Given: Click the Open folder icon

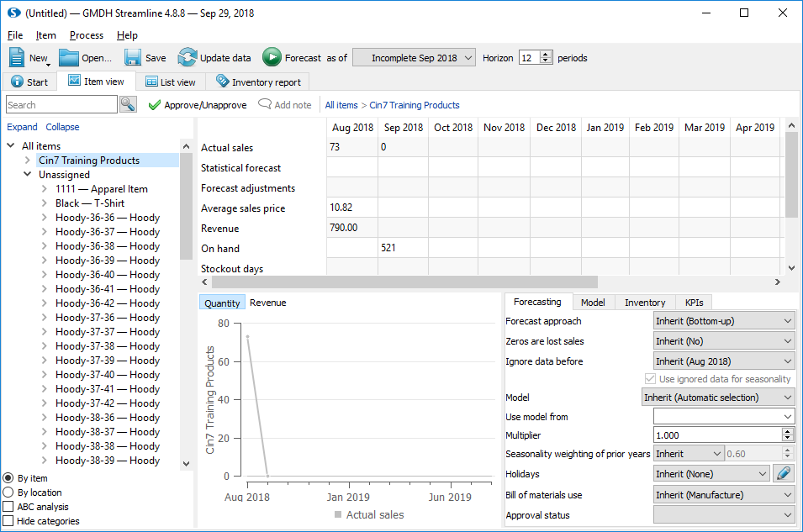Looking at the screenshot, I should pyautogui.click(x=68, y=57).
